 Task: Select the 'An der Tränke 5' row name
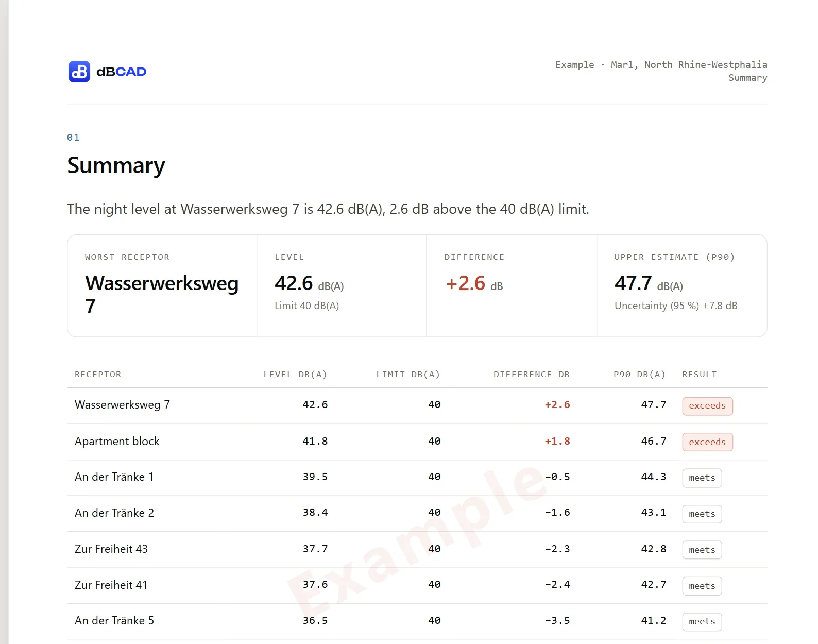114,621
